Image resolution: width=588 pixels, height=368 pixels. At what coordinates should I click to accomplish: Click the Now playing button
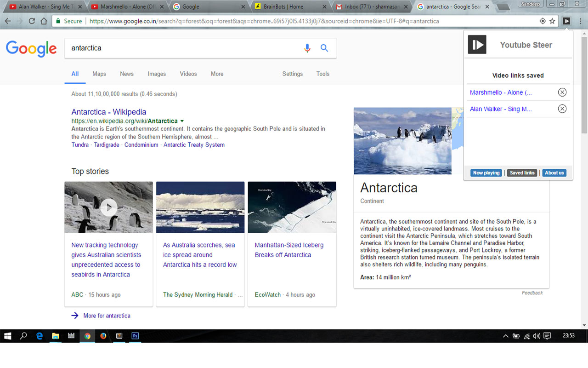(486, 173)
